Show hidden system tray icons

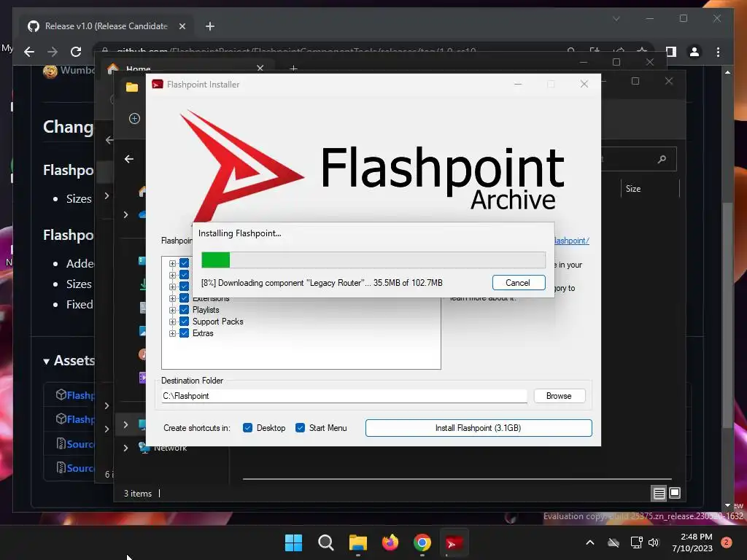[x=589, y=542]
